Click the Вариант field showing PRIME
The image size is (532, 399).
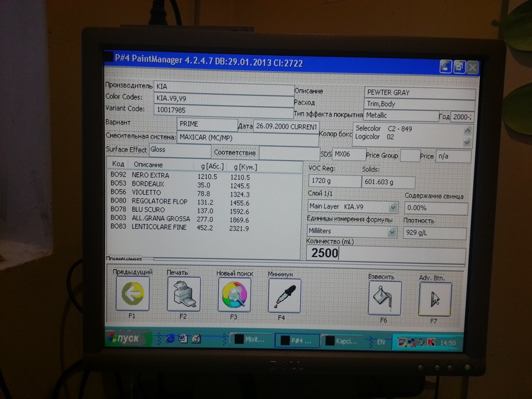tap(207, 124)
